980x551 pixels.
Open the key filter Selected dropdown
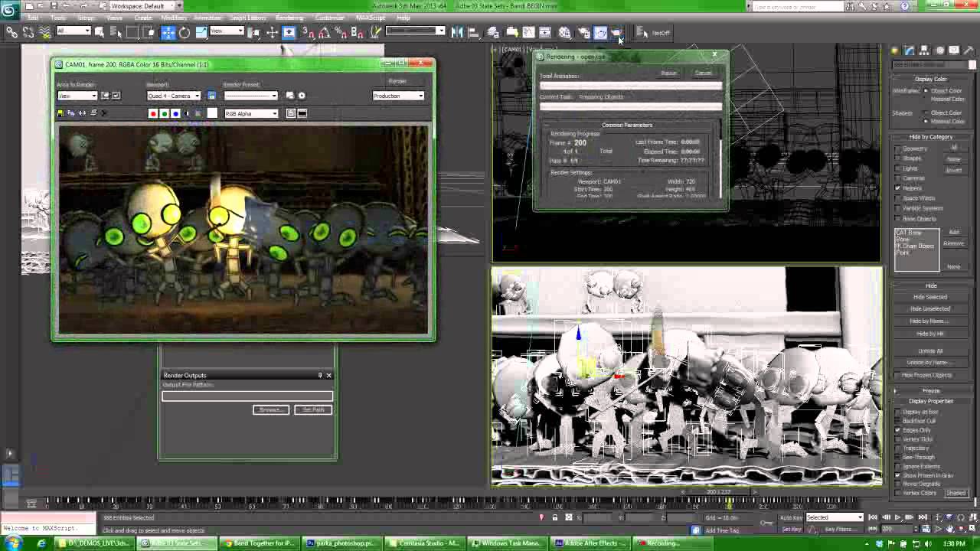pyautogui.click(x=835, y=517)
